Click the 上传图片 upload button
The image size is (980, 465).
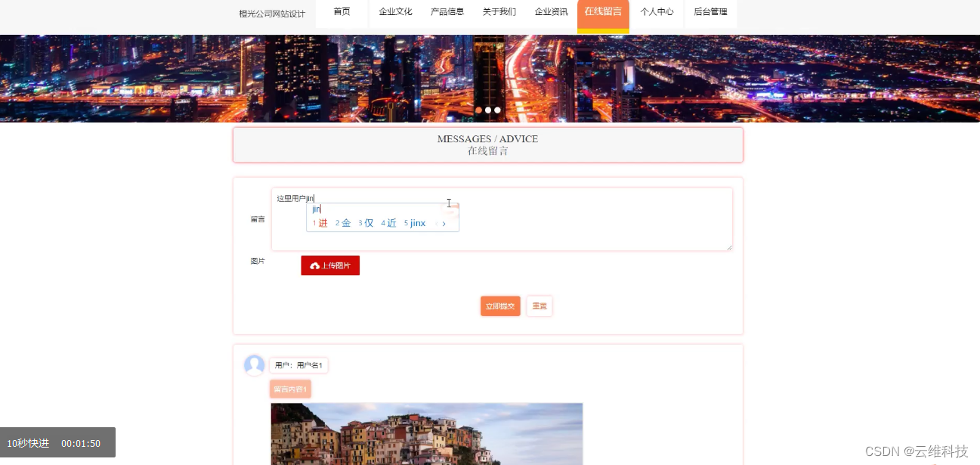click(330, 265)
